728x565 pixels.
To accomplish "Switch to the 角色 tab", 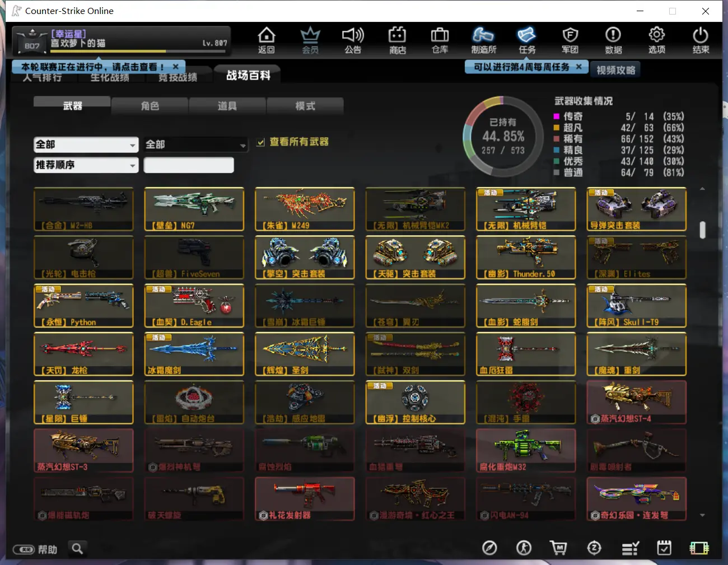I will [150, 106].
